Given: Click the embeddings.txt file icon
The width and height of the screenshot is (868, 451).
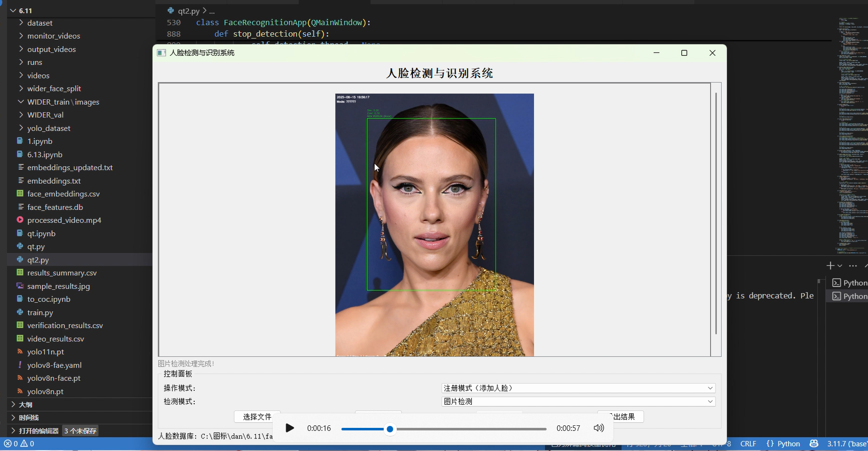Looking at the screenshot, I should point(20,181).
